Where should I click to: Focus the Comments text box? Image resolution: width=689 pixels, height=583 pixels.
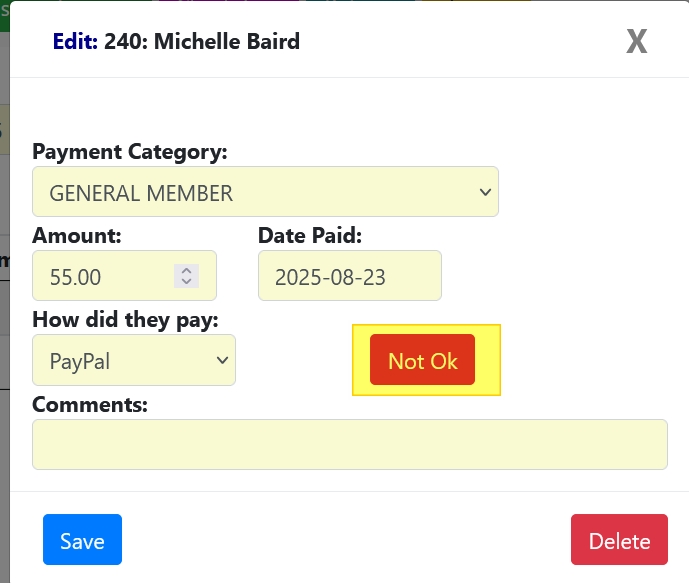(x=349, y=444)
